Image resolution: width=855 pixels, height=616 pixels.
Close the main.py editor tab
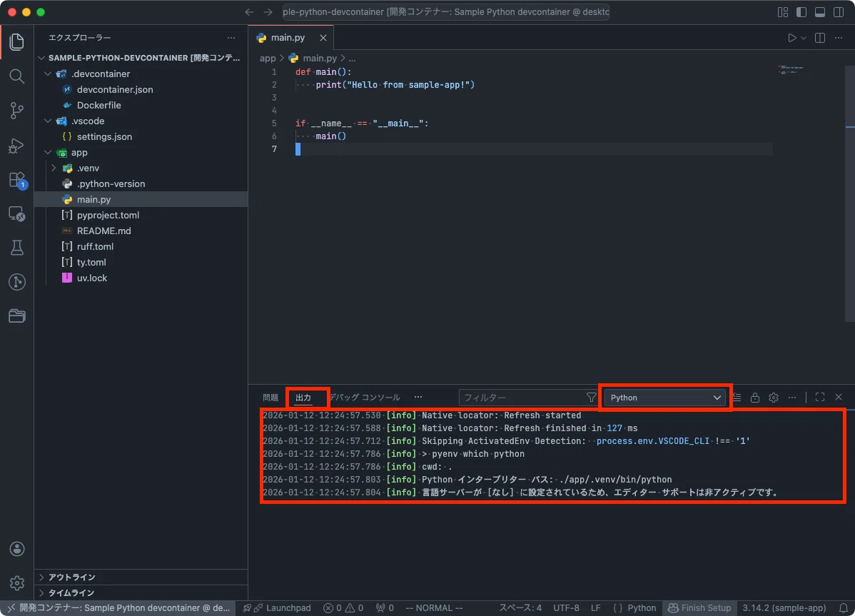coord(323,38)
